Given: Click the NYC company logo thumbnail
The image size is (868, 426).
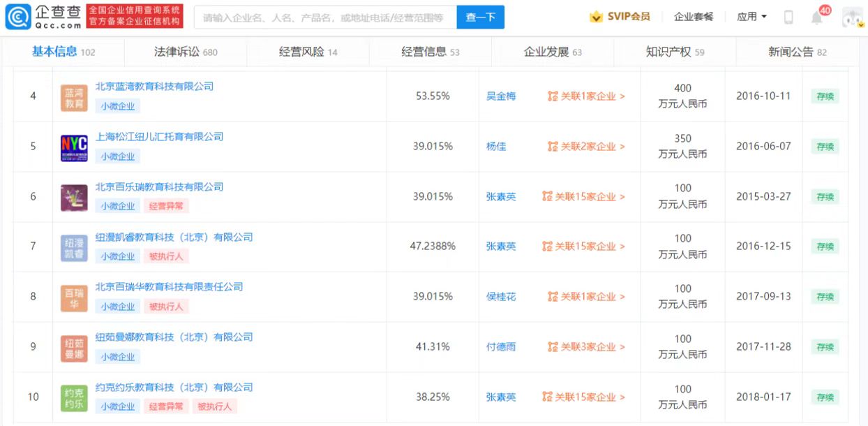Looking at the screenshot, I should (x=74, y=148).
